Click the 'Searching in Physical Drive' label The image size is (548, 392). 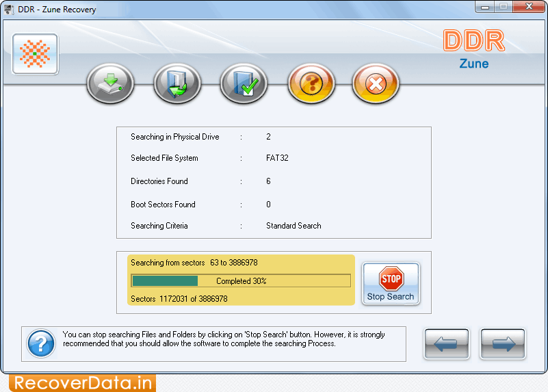(x=174, y=137)
